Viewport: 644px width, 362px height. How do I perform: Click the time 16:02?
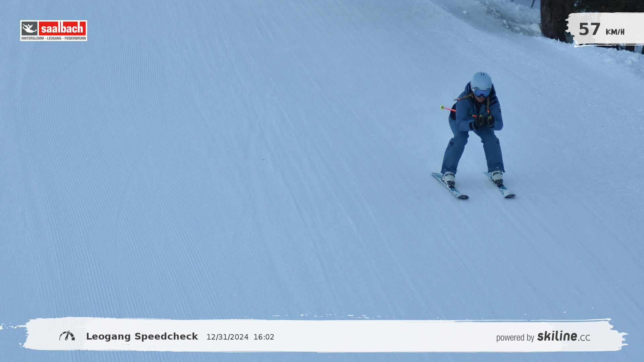264,337
